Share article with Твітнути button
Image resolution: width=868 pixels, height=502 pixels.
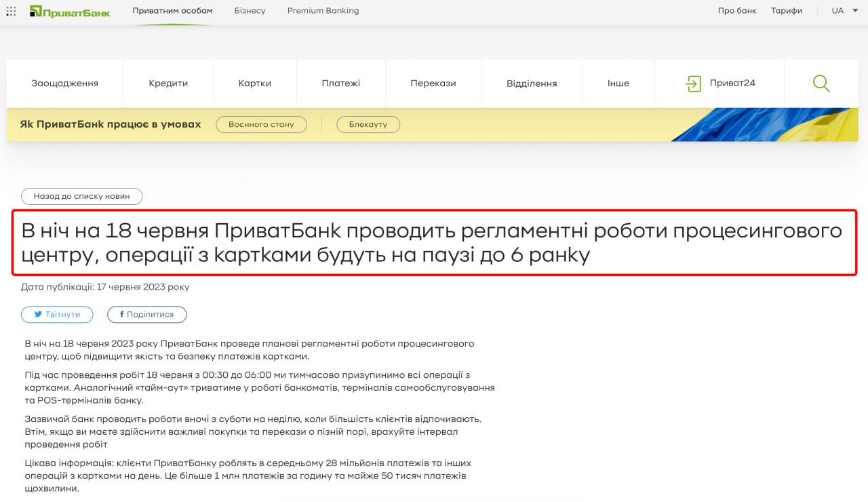56,315
